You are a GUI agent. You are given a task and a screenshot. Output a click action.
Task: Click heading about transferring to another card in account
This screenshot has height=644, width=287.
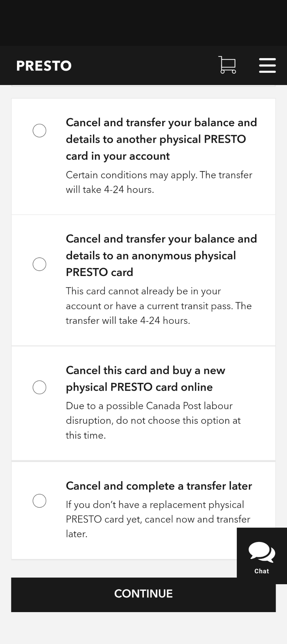click(161, 139)
